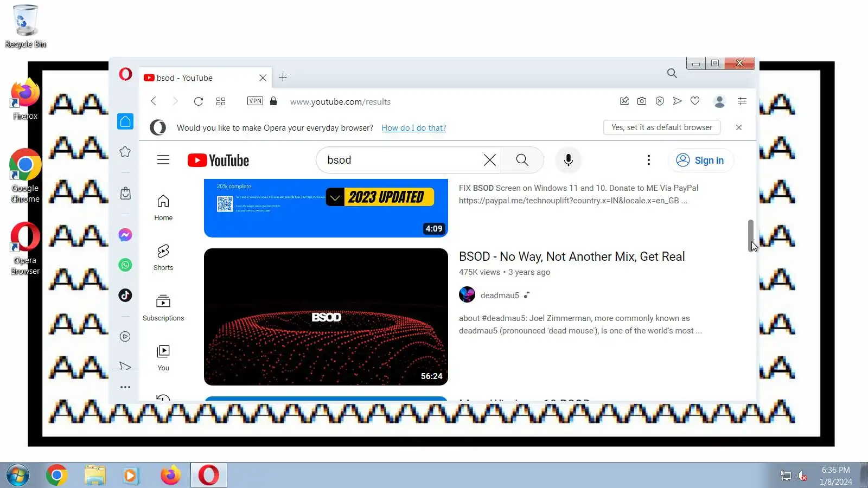Take a snapshot with the camera icon
Viewport: 868px width, 488px height.
point(642,101)
